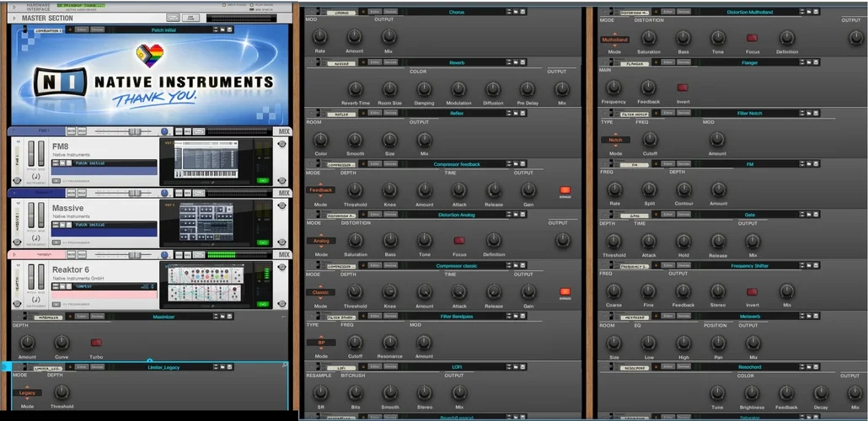Browse patches via the Chorus folder icon
The image size is (868, 421).
[x=516, y=12]
